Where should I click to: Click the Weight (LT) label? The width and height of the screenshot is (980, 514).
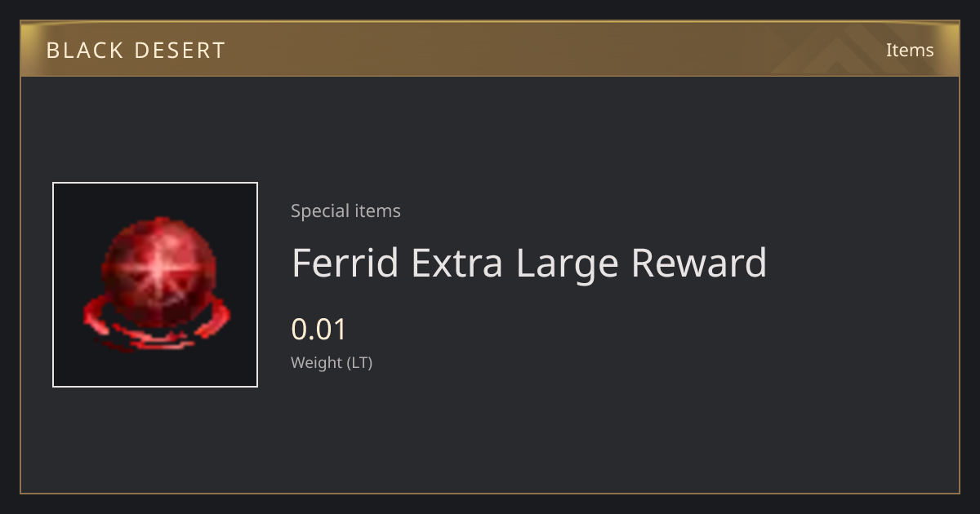tap(332, 362)
